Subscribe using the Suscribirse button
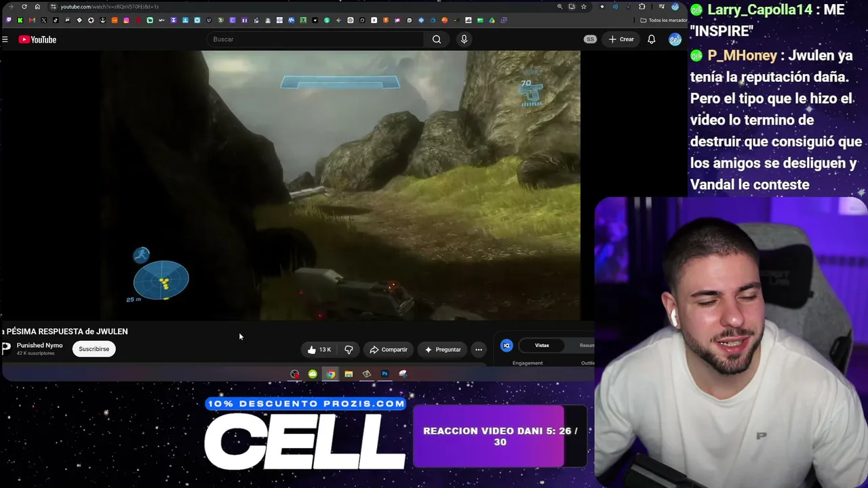 point(94,349)
